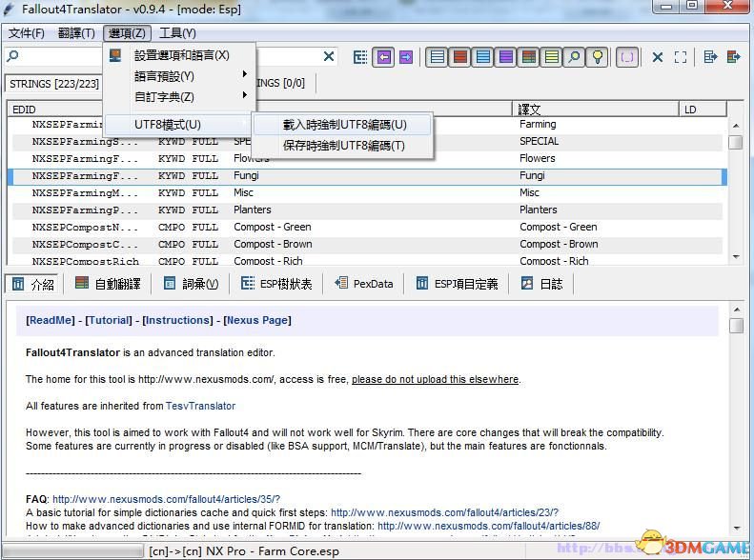Open the 工具(Y) menu
Viewport: 754px width, 560px height.
click(177, 33)
